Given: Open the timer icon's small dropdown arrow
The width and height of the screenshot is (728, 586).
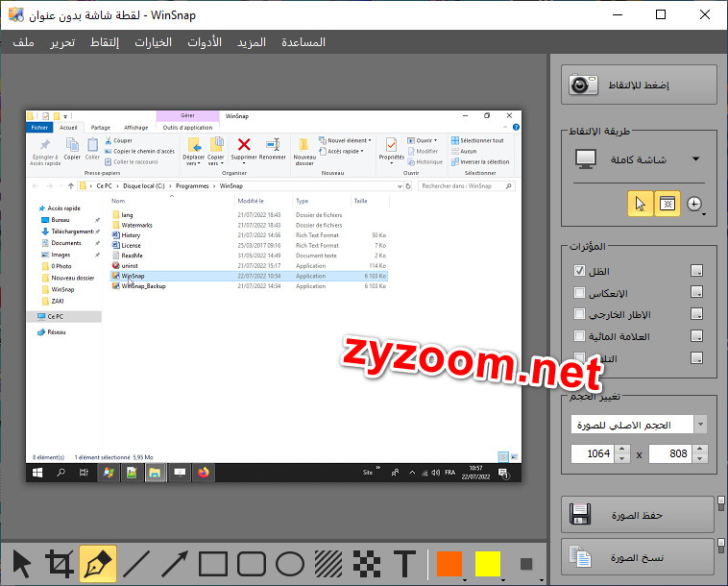Looking at the screenshot, I should (704, 214).
